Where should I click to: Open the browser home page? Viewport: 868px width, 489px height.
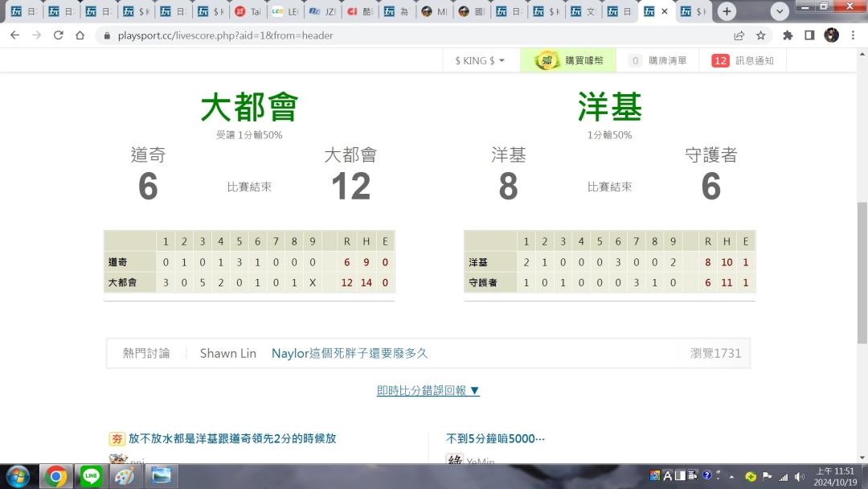80,35
